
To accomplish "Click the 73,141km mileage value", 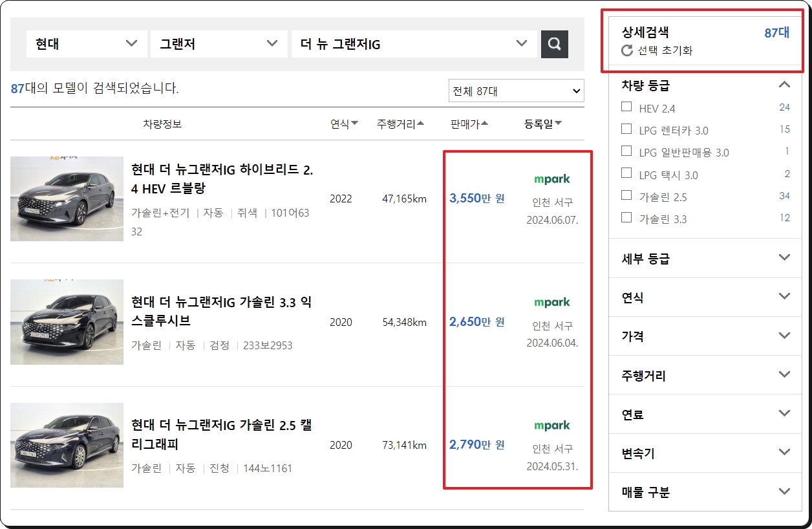I will (x=404, y=445).
